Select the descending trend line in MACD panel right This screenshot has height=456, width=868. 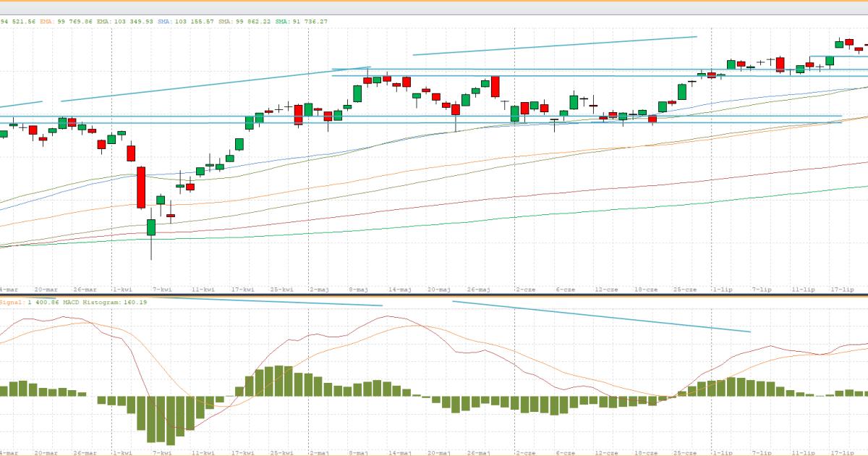(x=600, y=316)
